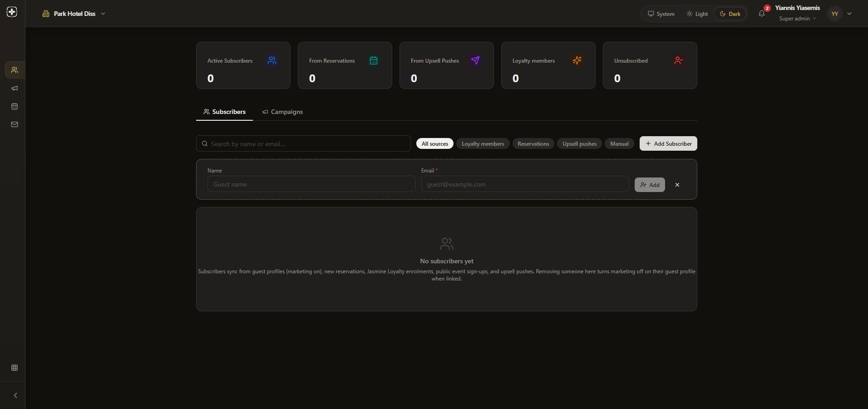This screenshot has height=409, width=868.
Task: Click the From Reservations calendar icon
Action: (374, 60)
